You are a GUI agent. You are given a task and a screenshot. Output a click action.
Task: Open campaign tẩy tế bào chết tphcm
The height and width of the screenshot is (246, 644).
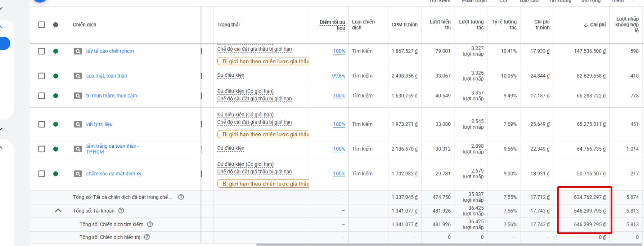tap(110, 51)
